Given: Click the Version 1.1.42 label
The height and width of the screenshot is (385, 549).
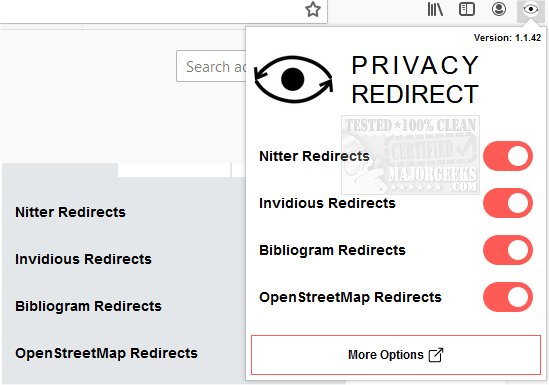Looking at the screenshot, I should click(507, 38).
